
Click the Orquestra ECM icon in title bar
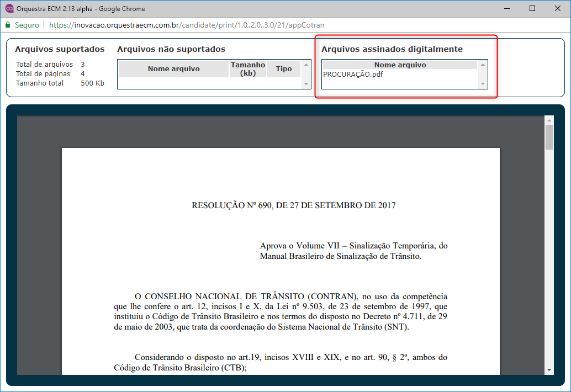[x=9, y=8]
